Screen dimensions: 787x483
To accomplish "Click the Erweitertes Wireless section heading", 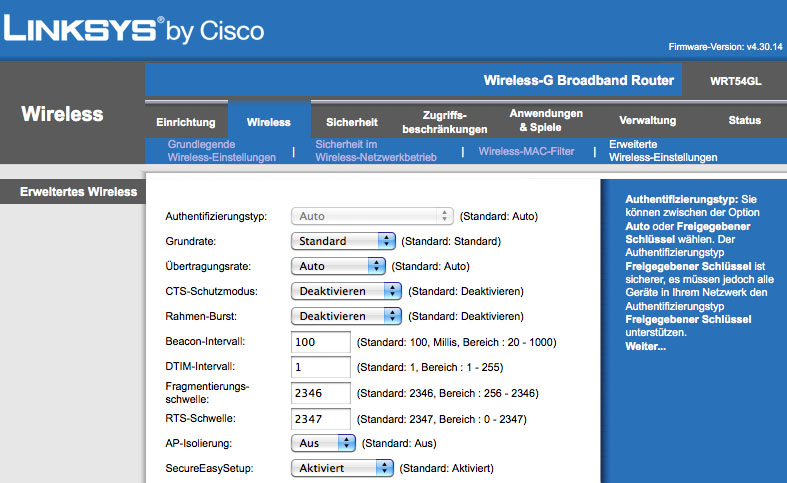I will pyautogui.click(x=78, y=192).
